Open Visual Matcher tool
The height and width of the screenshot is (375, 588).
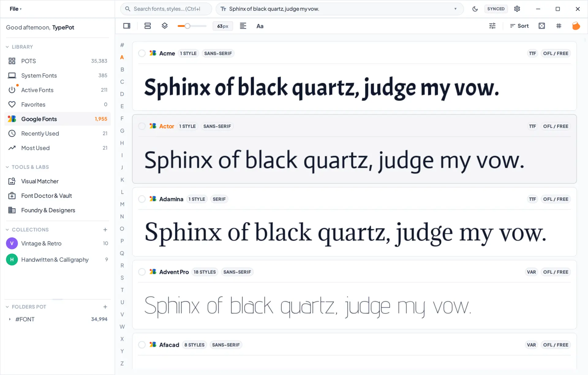pos(58,181)
